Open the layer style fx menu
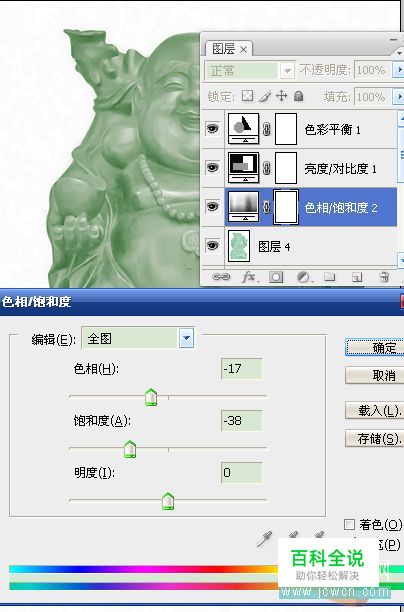The width and height of the screenshot is (404, 612). click(x=249, y=277)
